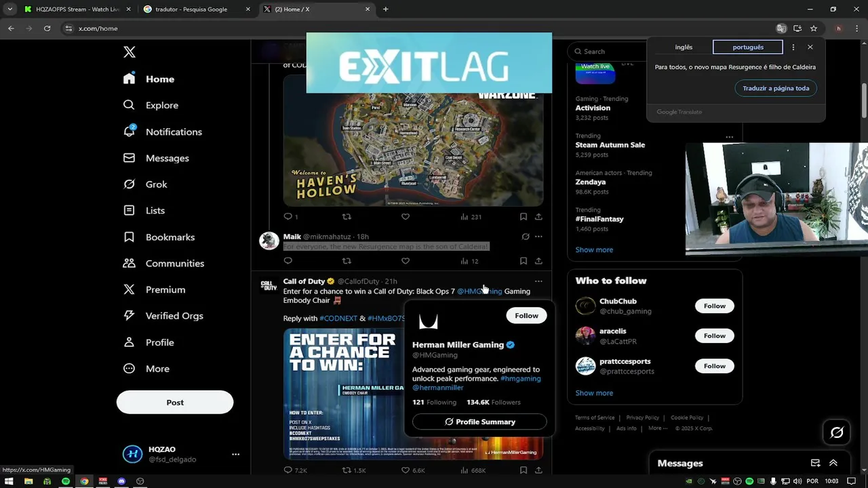Click Show more under trending topics

tap(594, 249)
